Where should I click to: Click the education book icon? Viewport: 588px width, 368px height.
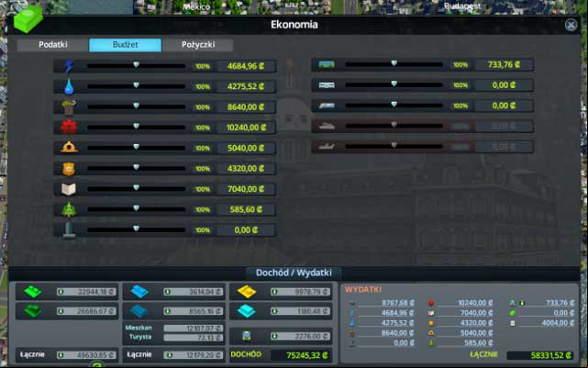pos(69,189)
